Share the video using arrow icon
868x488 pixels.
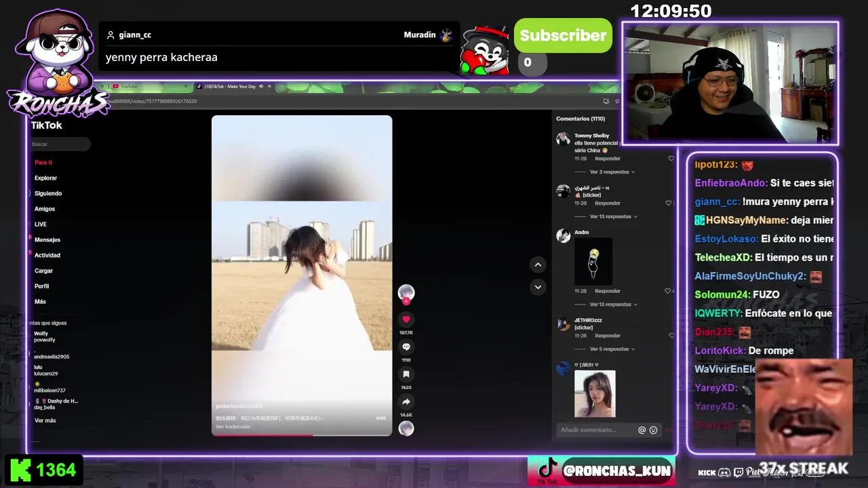[406, 402]
